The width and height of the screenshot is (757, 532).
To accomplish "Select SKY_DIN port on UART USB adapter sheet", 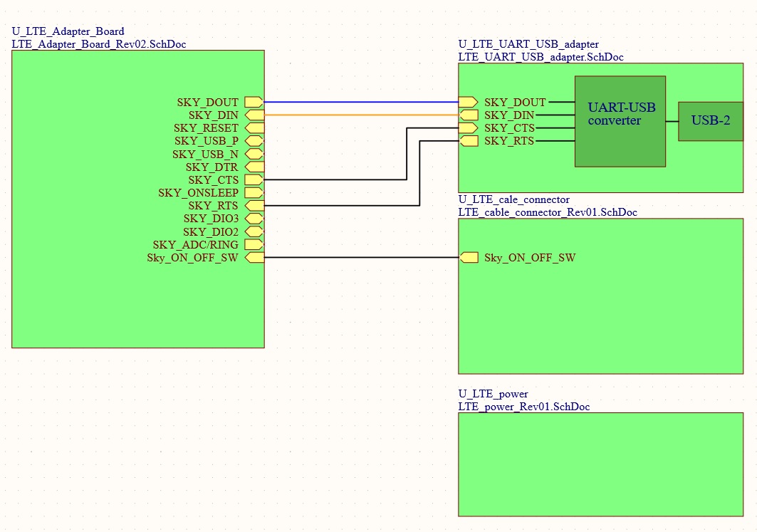I will (469, 115).
